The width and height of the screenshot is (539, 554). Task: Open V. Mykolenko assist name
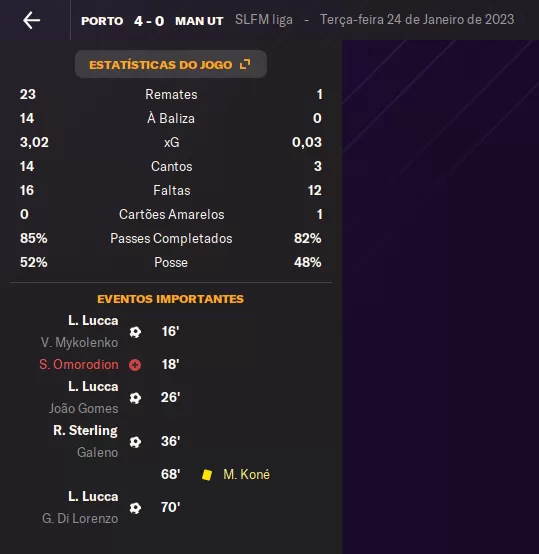[x=79, y=343]
